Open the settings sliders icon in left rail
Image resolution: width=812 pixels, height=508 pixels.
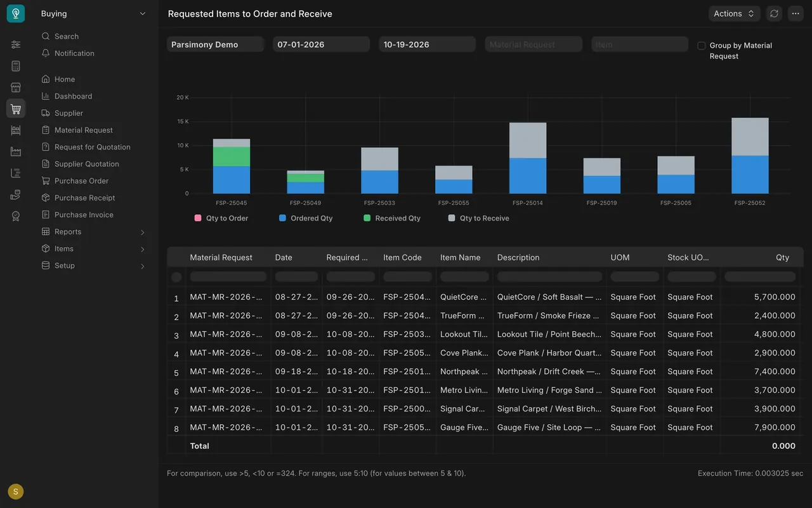[x=16, y=44]
